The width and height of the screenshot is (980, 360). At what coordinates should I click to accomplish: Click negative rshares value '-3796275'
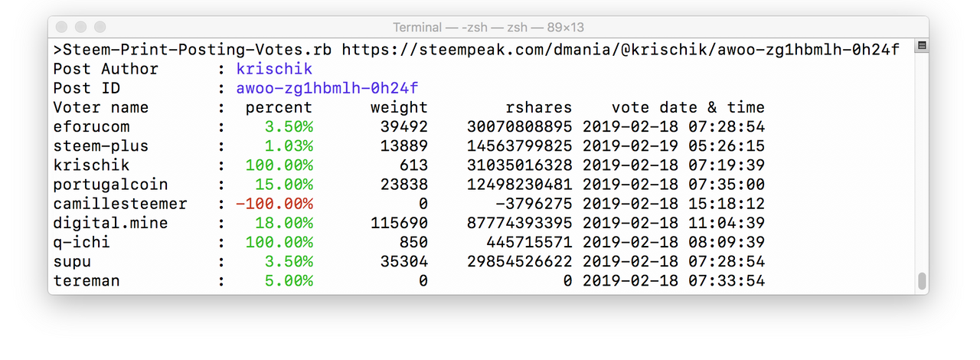click(534, 204)
